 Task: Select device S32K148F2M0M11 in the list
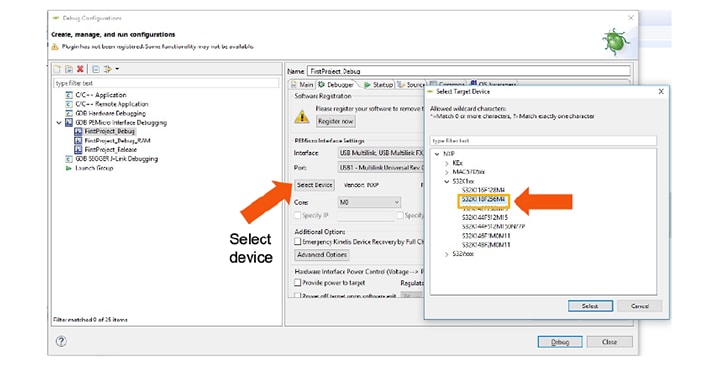click(486, 245)
